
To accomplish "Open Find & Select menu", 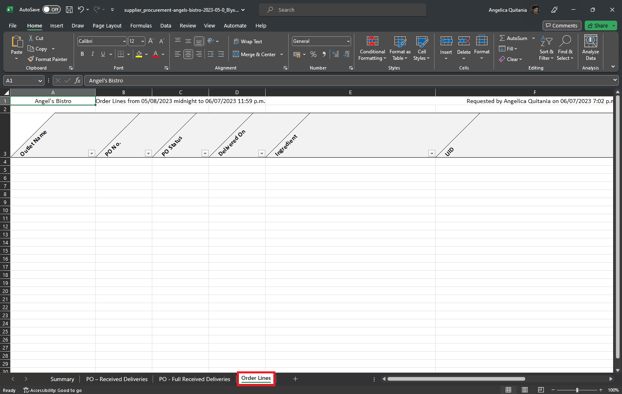I will (565, 48).
